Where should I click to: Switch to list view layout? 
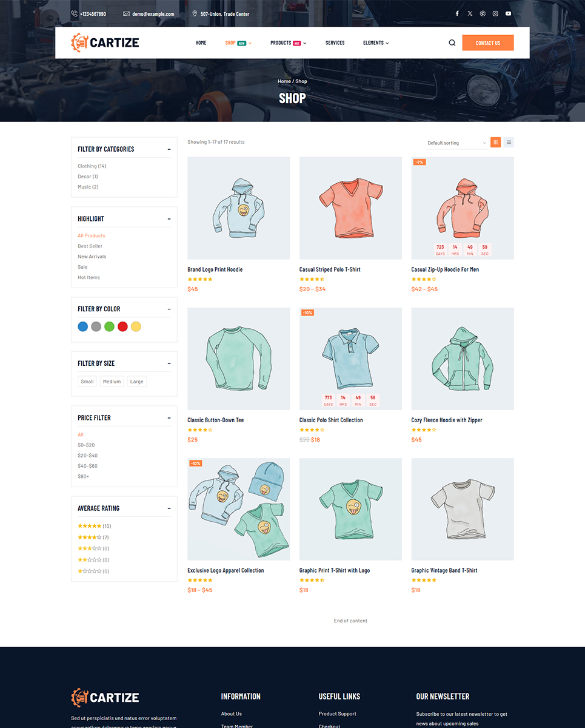[x=509, y=143]
